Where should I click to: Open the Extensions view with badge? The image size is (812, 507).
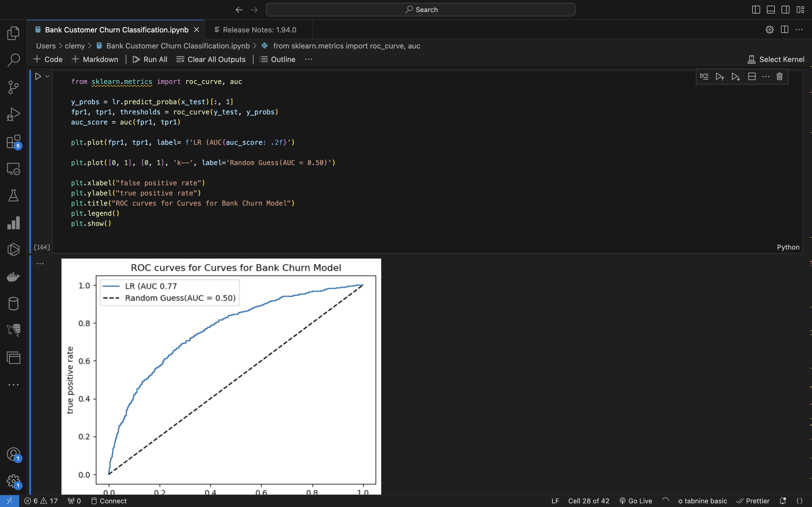14,141
